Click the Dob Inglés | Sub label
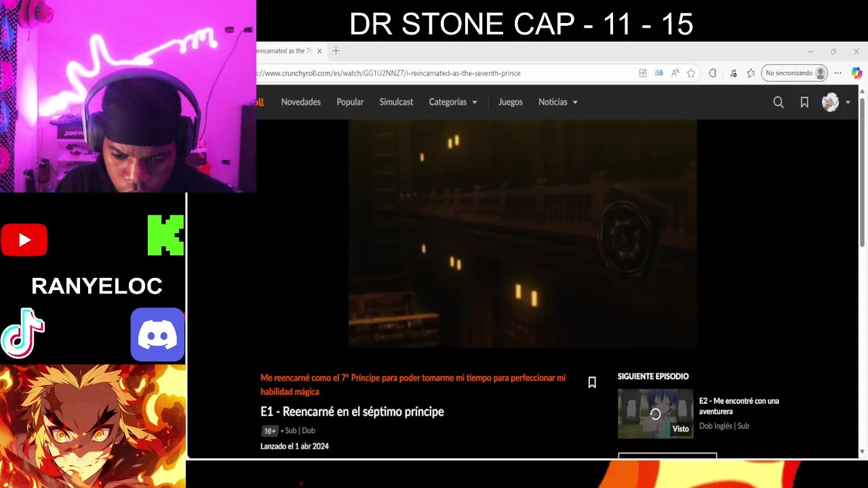This screenshot has width=868, height=488. point(724,426)
